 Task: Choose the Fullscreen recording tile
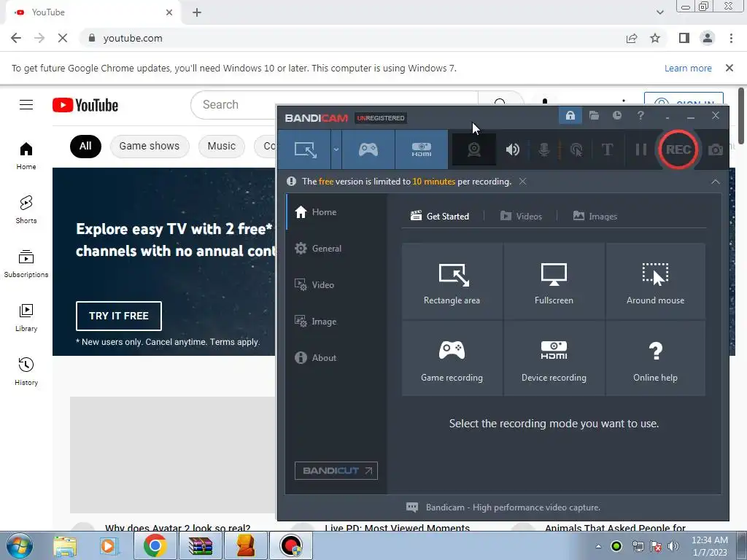pyautogui.click(x=554, y=281)
